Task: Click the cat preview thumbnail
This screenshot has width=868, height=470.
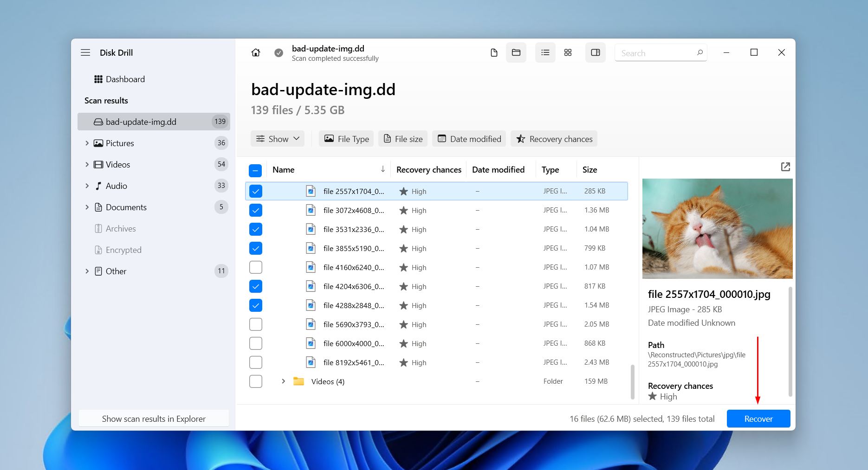Action: (x=717, y=229)
